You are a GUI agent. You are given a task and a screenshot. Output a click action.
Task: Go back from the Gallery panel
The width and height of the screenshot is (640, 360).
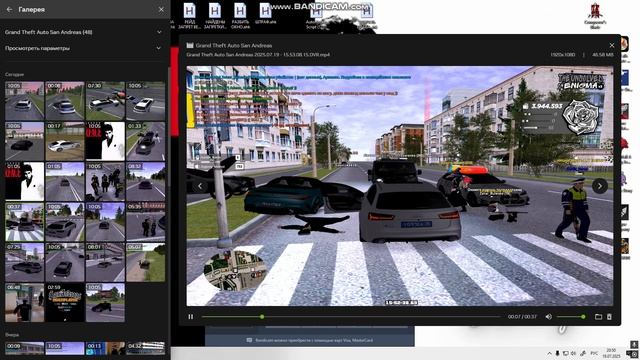[9, 9]
